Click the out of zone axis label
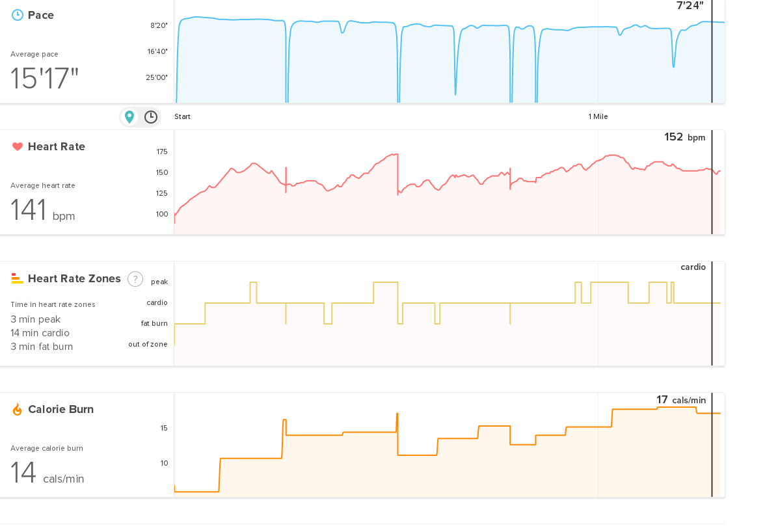Viewport: 765px width, 532px height. 148,344
